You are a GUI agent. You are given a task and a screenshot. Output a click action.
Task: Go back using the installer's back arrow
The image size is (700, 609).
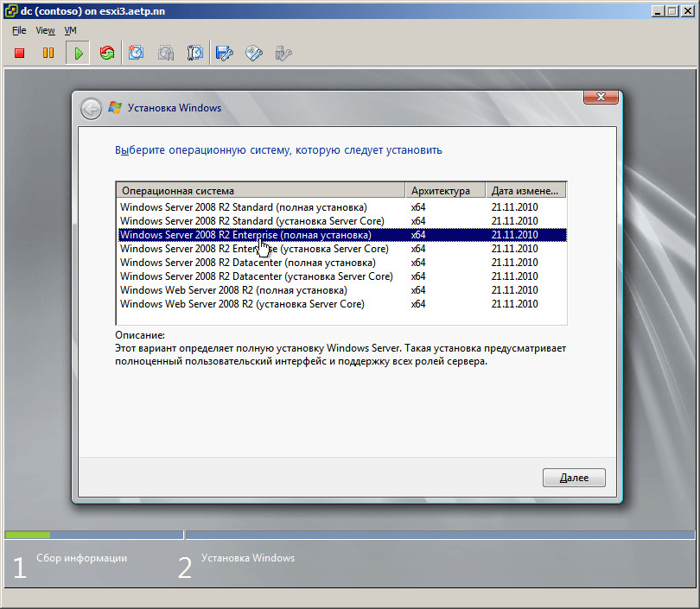[x=91, y=109]
